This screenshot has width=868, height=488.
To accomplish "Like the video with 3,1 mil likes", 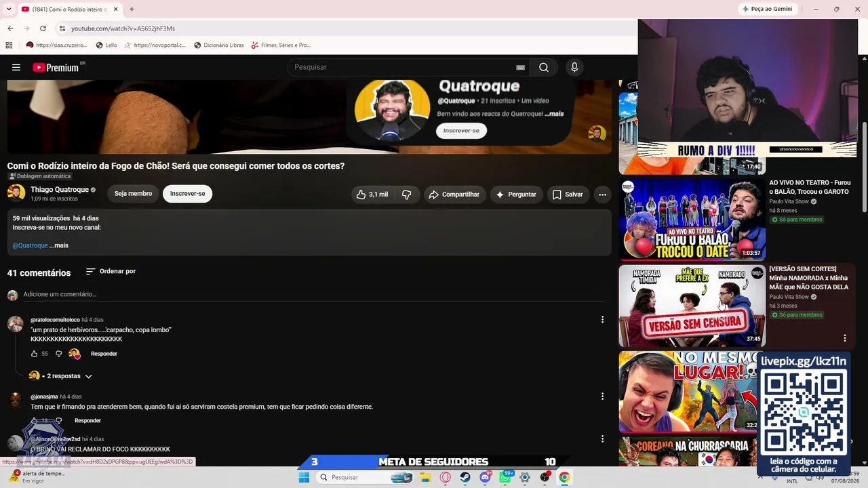I will click(372, 195).
